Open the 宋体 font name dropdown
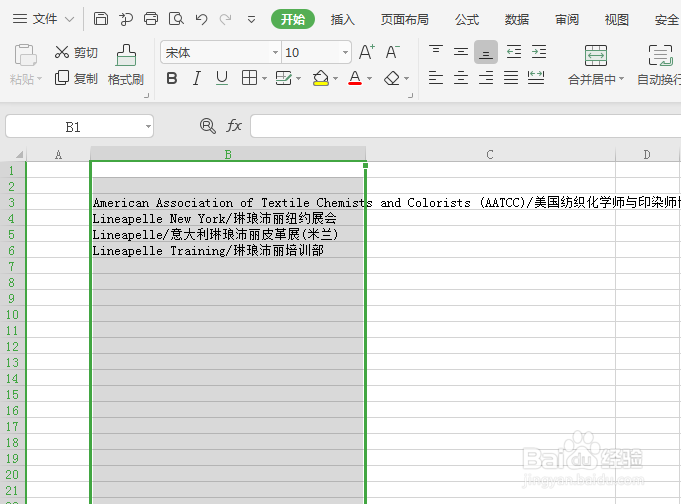 coord(275,53)
